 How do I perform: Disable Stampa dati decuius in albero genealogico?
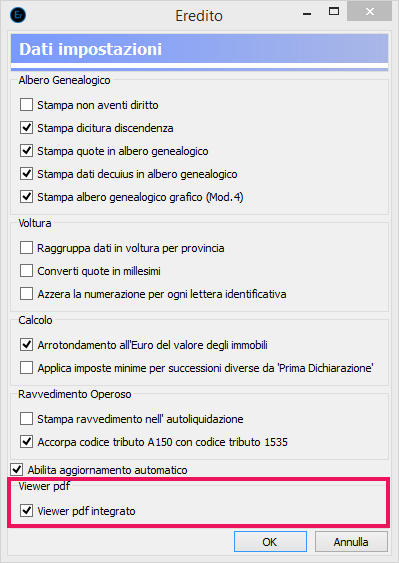click(26, 174)
